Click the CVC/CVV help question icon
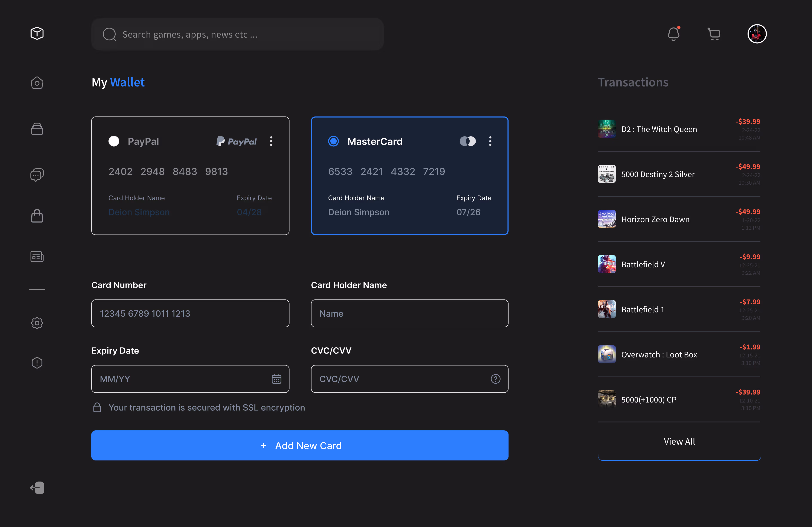This screenshot has height=527, width=812. pyautogui.click(x=495, y=379)
